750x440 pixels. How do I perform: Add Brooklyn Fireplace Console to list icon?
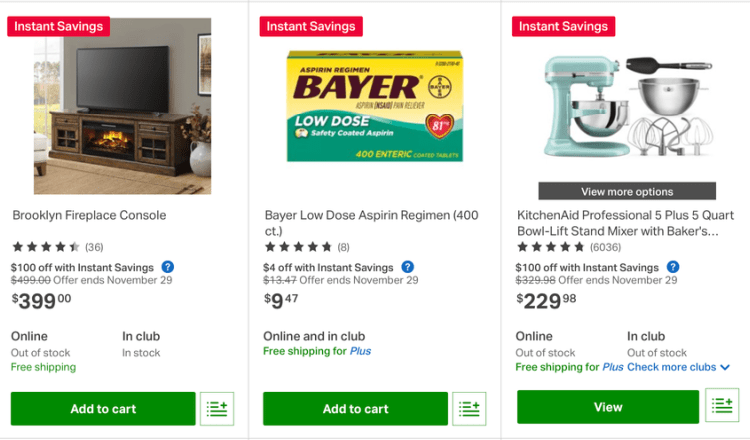[217, 408]
